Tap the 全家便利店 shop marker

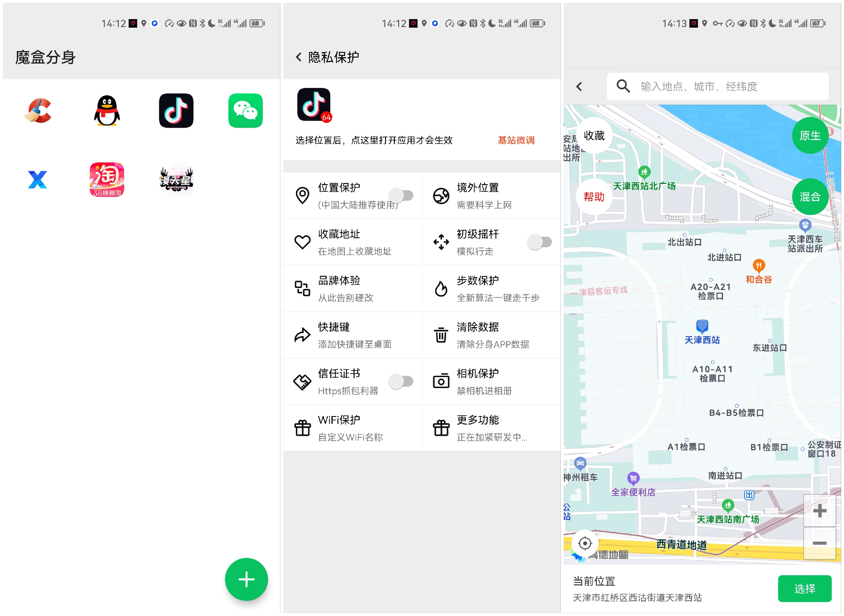point(634,478)
